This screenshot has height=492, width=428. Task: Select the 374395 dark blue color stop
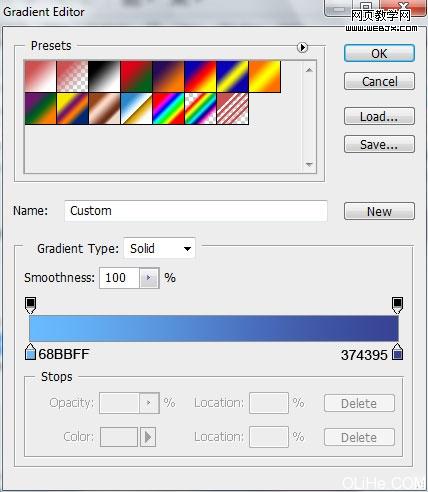click(397, 352)
